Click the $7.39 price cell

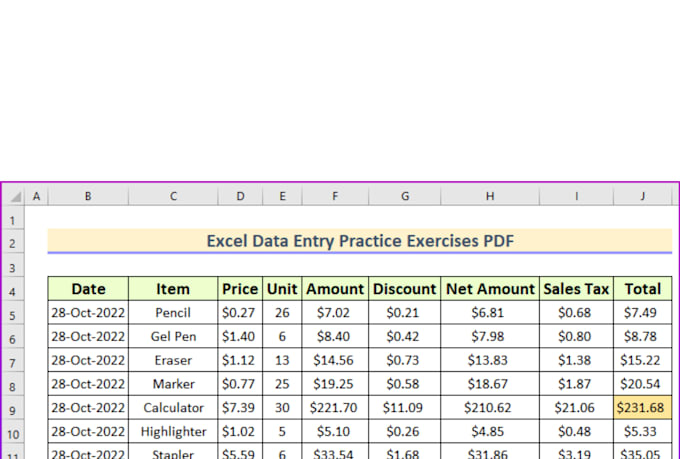240,407
